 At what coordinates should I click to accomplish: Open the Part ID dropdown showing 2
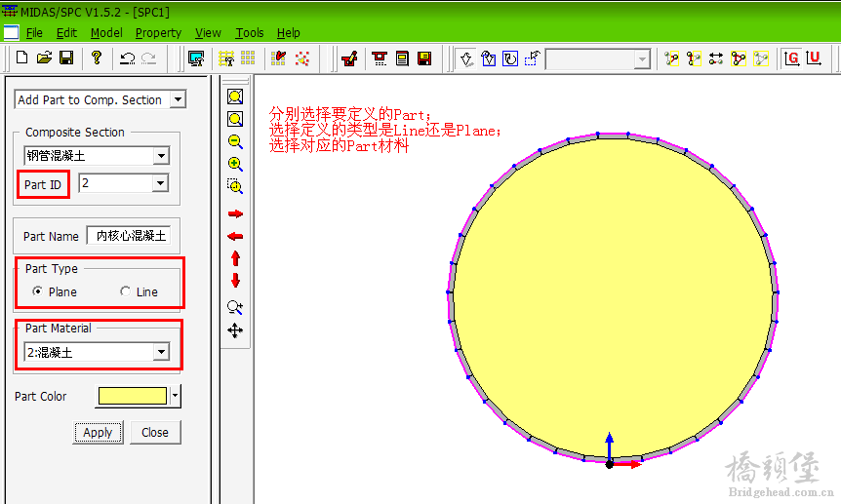click(160, 183)
